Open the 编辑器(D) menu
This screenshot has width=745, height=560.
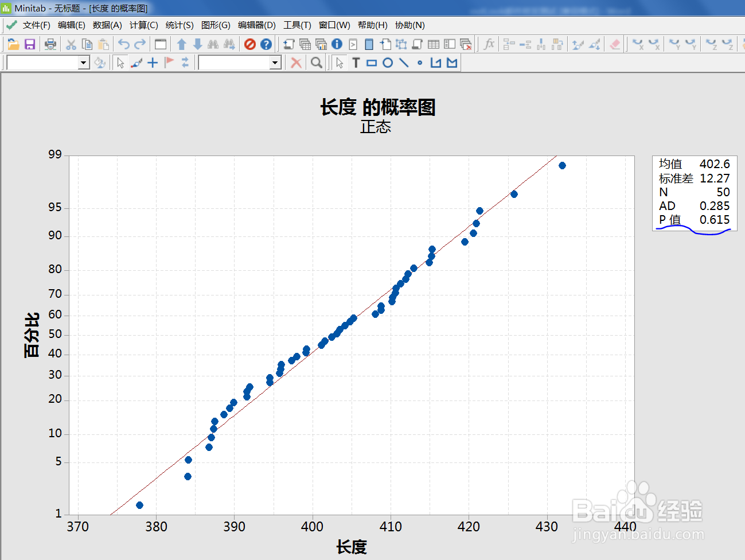256,25
